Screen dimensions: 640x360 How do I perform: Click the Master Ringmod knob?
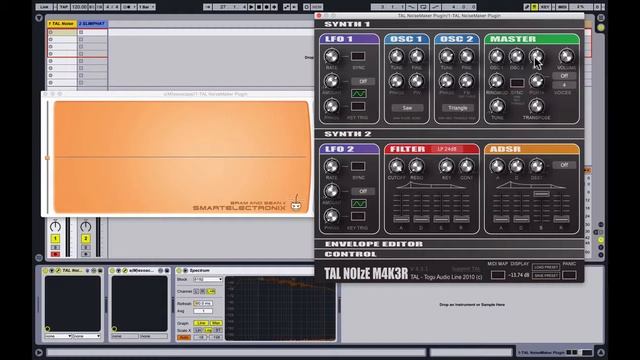tap(496, 81)
